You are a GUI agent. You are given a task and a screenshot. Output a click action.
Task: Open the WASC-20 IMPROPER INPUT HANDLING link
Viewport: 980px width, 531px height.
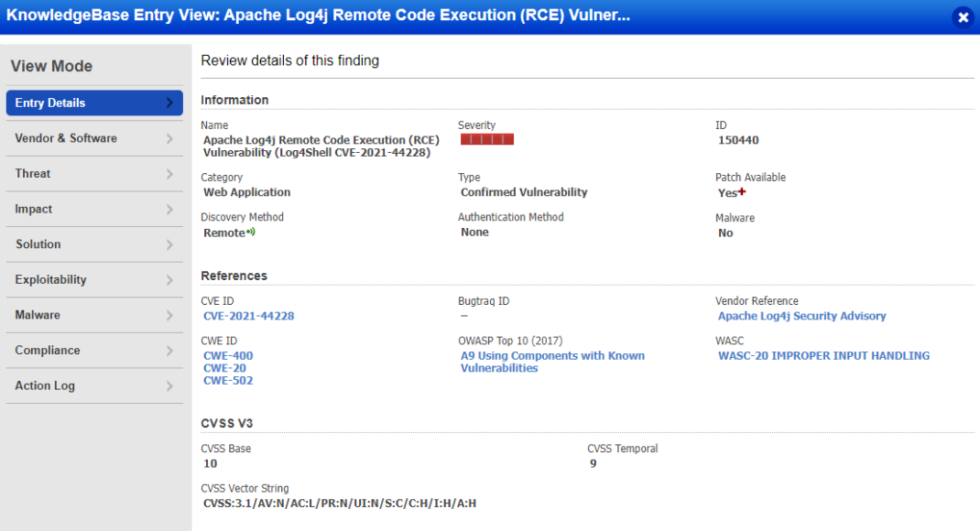tap(823, 355)
